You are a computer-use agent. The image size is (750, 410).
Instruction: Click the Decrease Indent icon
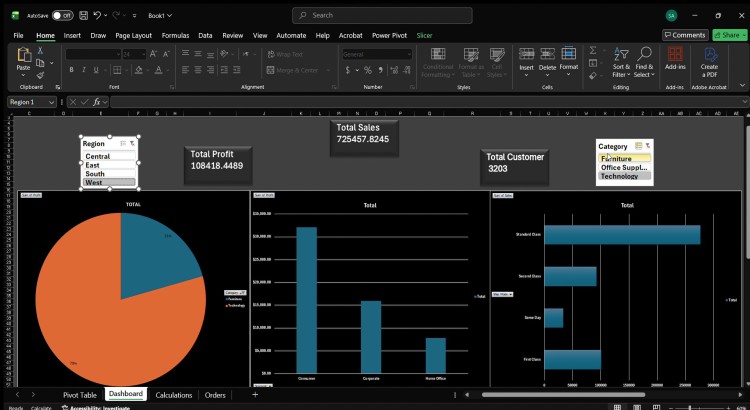pyautogui.click(x=224, y=70)
